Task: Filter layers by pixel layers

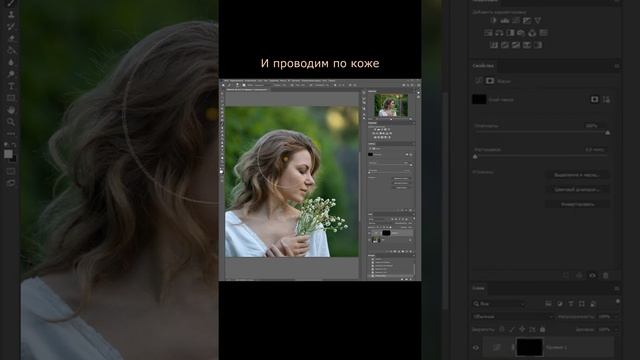Action: pos(549,304)
